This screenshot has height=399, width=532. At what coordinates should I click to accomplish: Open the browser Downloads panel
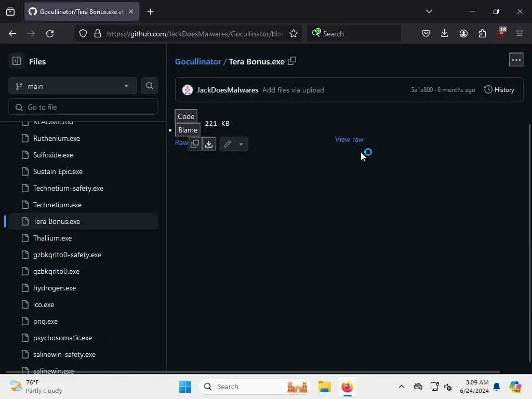tap(445, 34)
